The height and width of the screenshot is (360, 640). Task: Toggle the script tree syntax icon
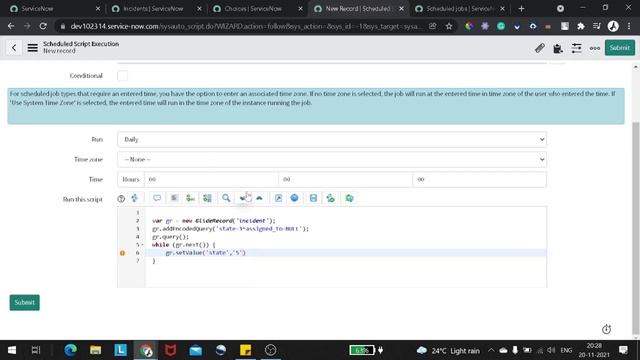(135, 198)
